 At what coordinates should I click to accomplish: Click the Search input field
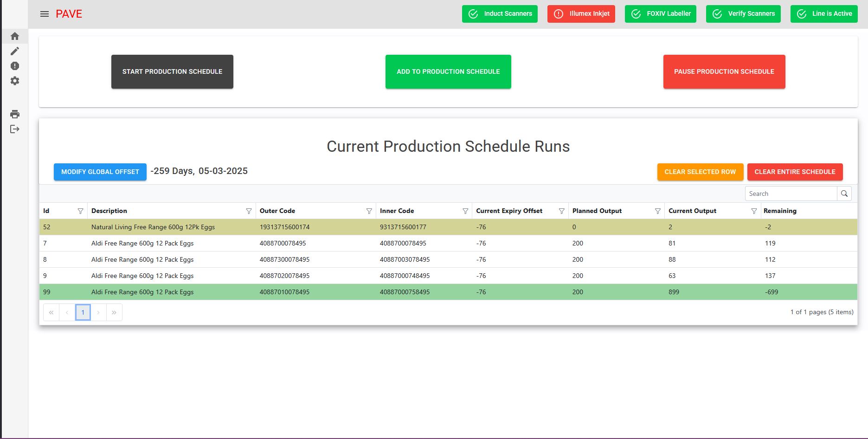point(791,194)
